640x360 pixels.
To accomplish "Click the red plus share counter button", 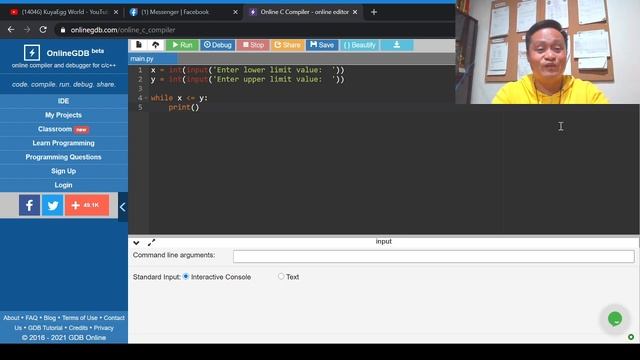I will [87, 205].
